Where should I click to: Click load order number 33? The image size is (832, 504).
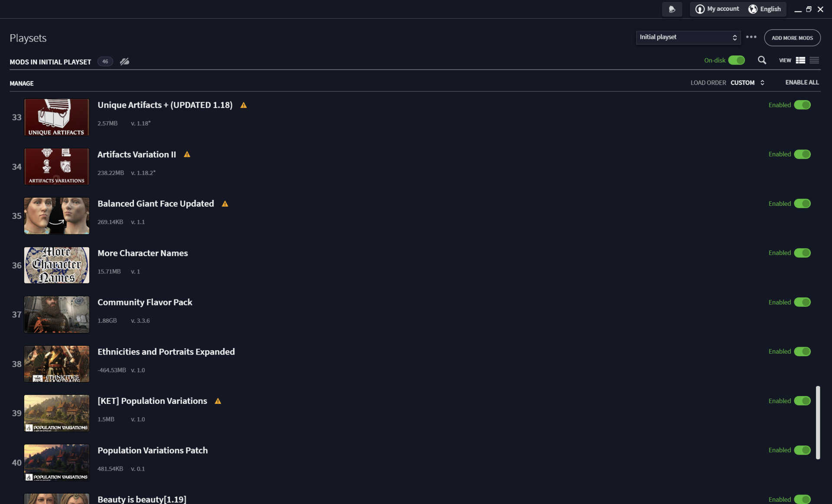pos(16,117)
